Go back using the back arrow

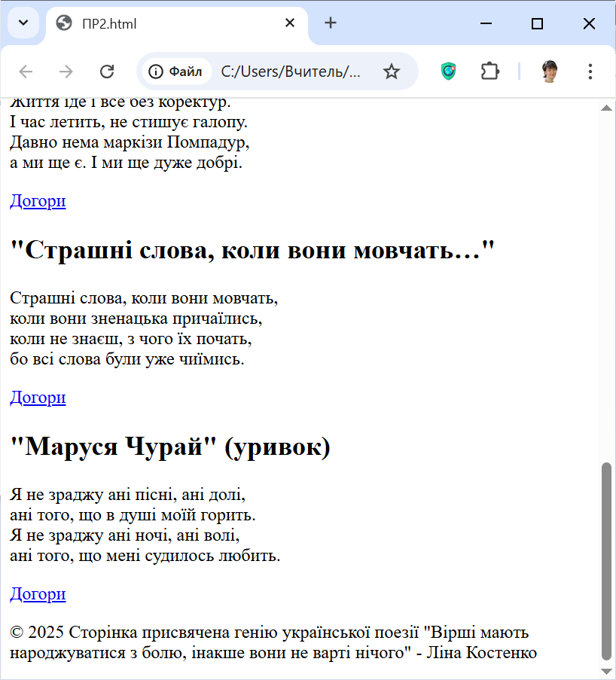[26, 72]
